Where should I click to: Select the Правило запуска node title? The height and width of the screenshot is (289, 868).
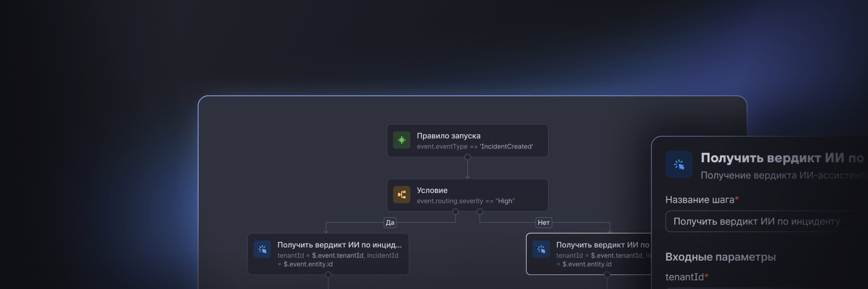pyautogui.click(x=448, y=136)
